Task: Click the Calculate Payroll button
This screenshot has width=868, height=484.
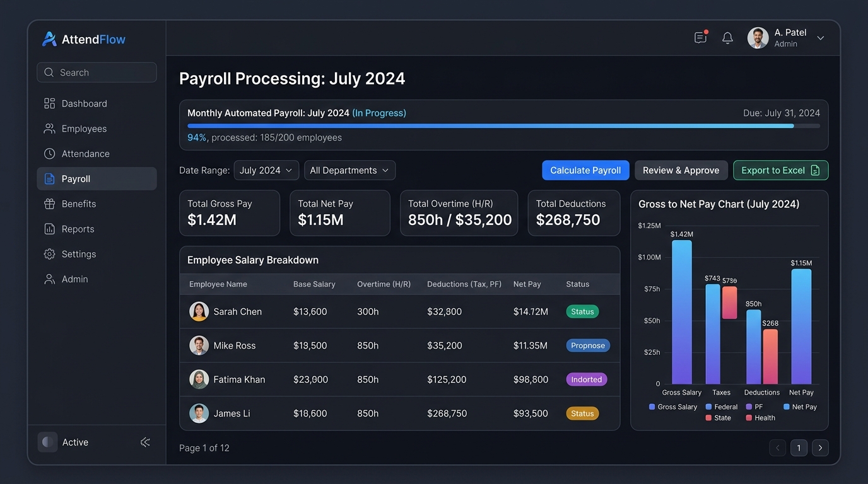Action: tap(585, 170)
